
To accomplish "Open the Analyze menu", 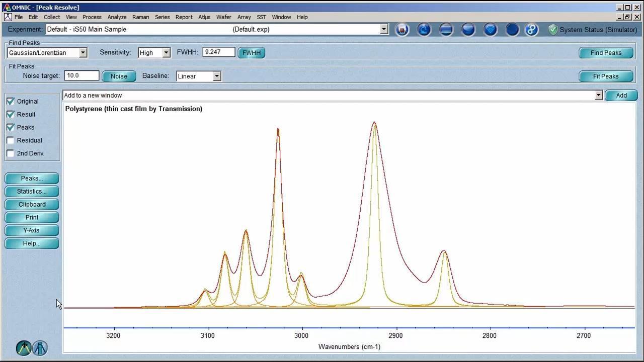I will (x=117, y=17).
